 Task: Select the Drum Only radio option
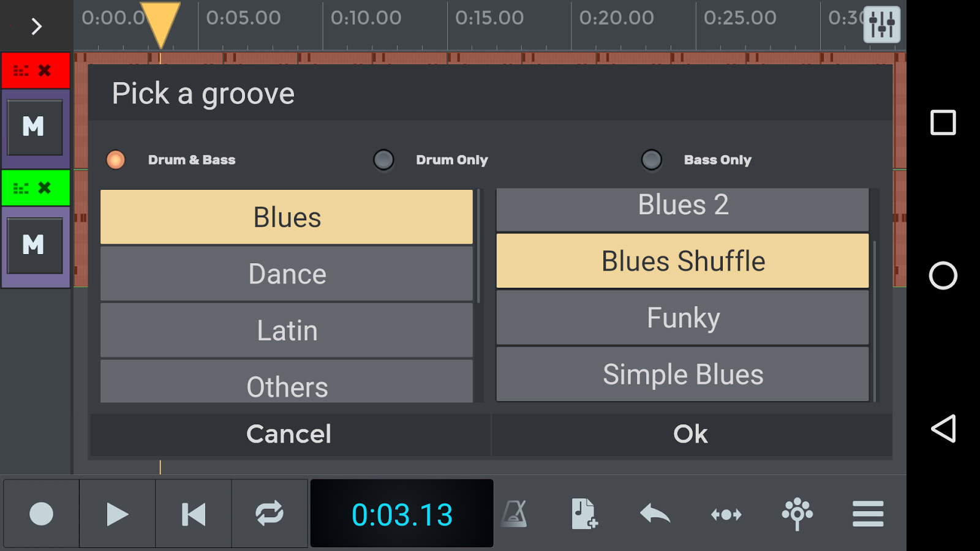tap(384, 160)
